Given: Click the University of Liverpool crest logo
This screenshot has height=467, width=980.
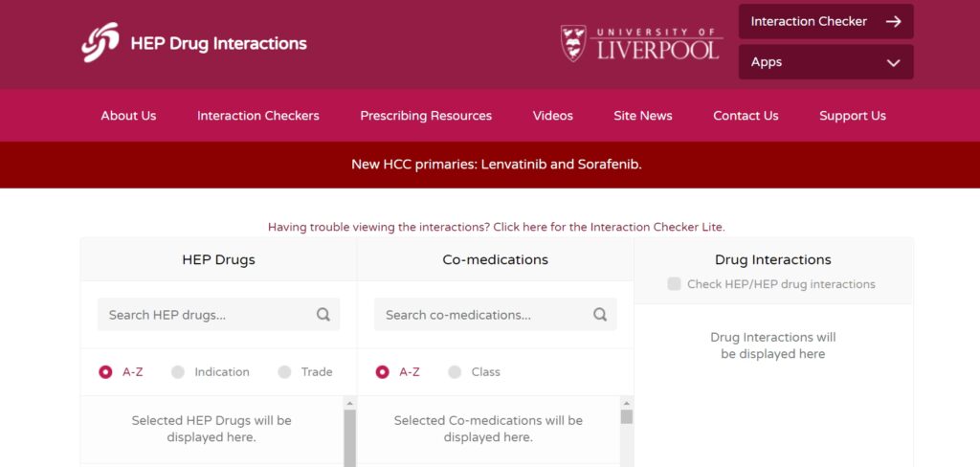Looking at the screenshot, I should tap(573, 43).
